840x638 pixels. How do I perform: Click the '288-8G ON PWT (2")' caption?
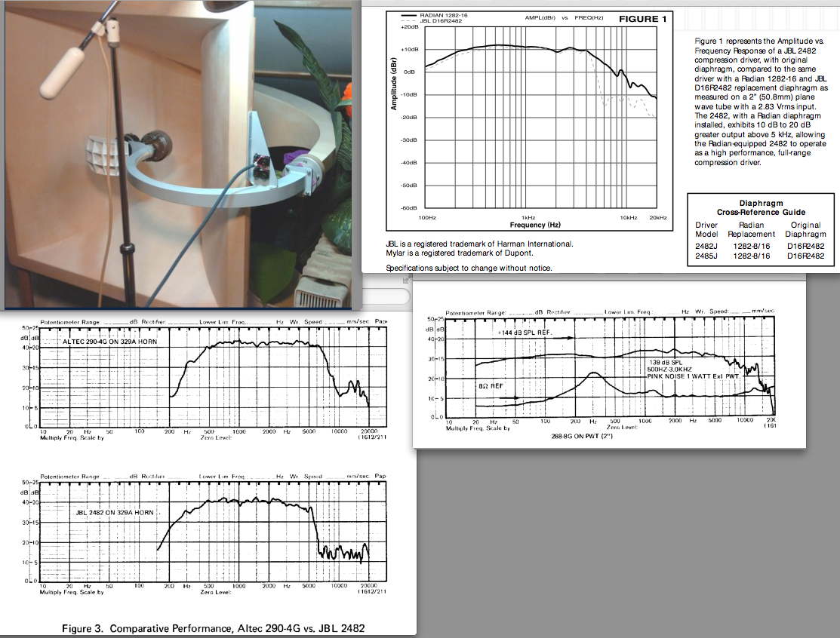582,436
